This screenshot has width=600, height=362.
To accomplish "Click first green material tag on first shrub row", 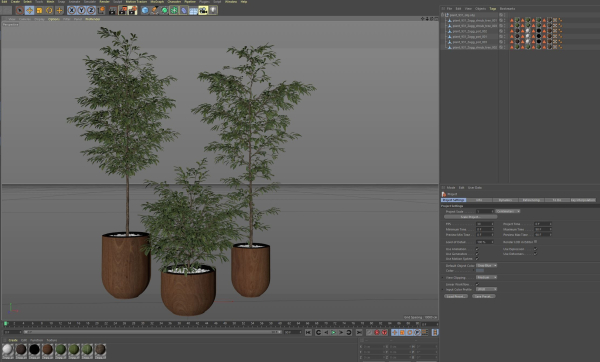I will (x=517, y=20).
